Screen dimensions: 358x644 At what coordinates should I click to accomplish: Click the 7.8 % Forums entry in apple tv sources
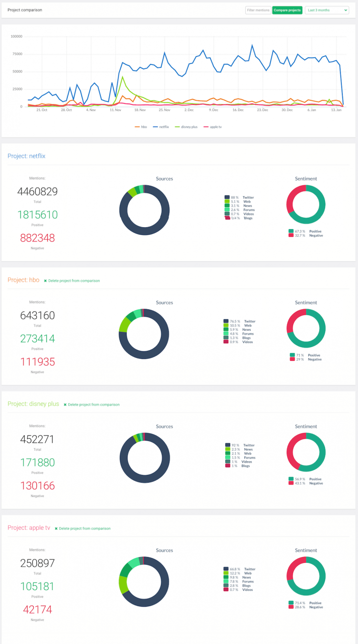click(x=239, y=581)
